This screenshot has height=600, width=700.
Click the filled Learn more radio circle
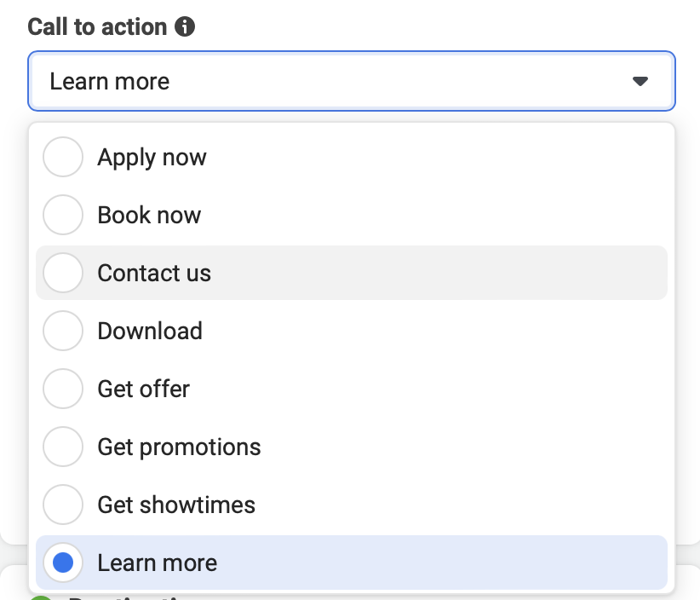(x=63, y=562)
